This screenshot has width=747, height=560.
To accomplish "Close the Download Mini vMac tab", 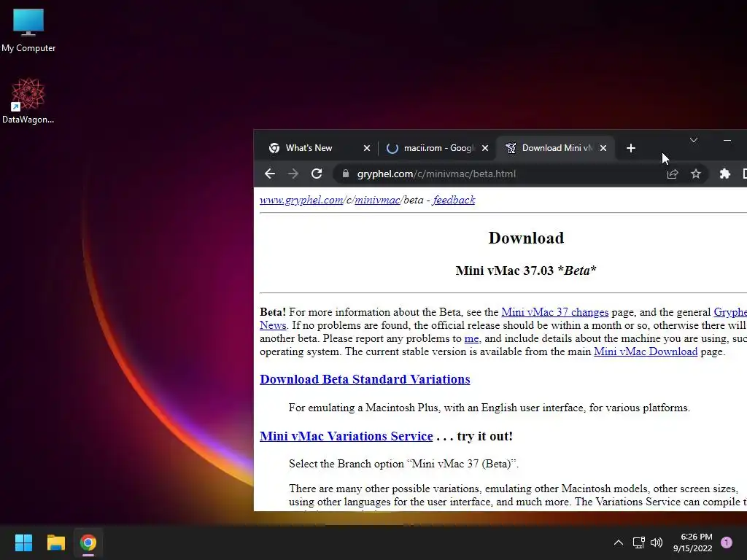I will click(603, 148).
